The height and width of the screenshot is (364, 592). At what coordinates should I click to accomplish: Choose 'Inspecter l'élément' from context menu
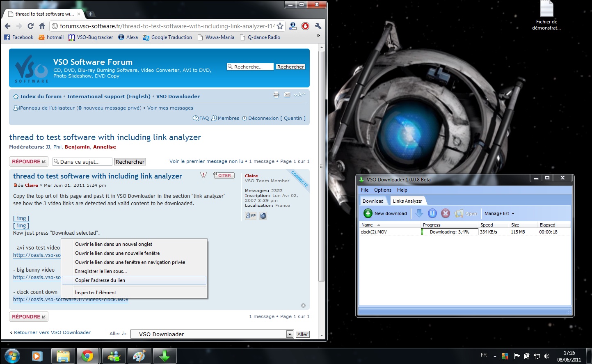pyautogui.click(x=134, y=293)
